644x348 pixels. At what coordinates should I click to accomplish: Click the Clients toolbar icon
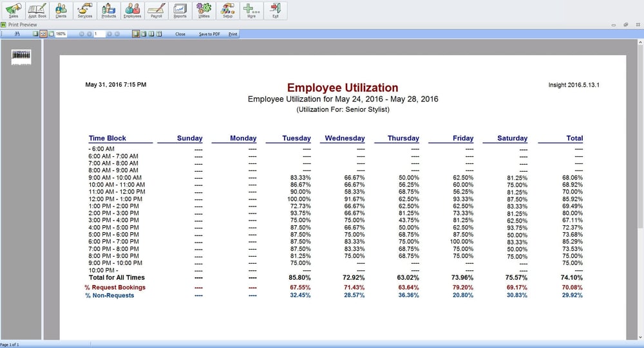tap(61, 10)
